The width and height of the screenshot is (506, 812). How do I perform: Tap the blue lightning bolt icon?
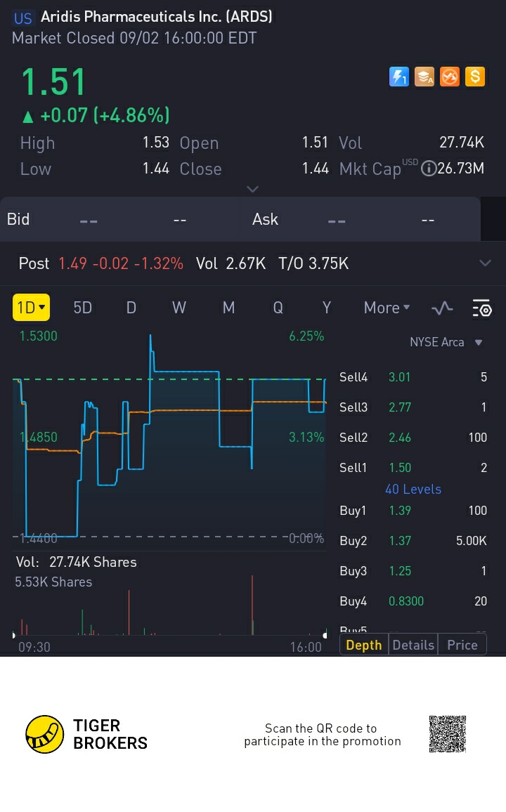[399, 77]
